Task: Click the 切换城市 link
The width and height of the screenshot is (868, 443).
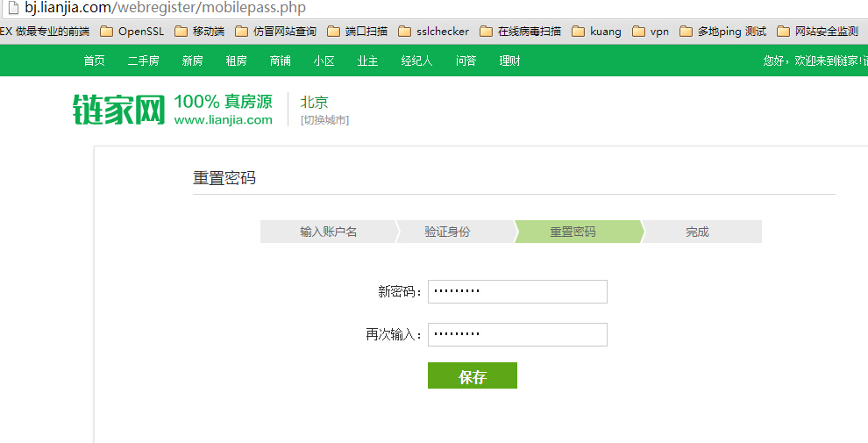Action: pos(324,120)
